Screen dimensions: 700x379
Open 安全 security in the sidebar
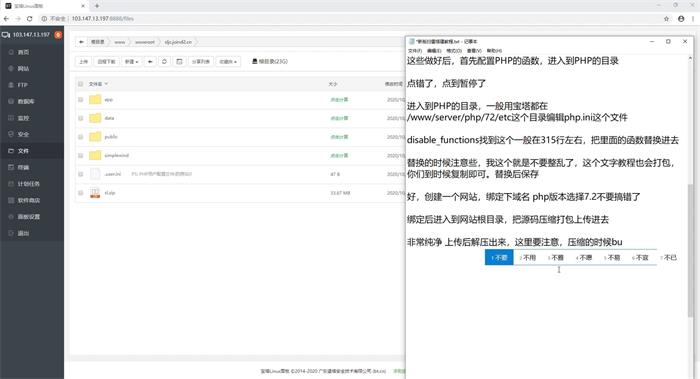pyautogui.click(x=23, y=134)
